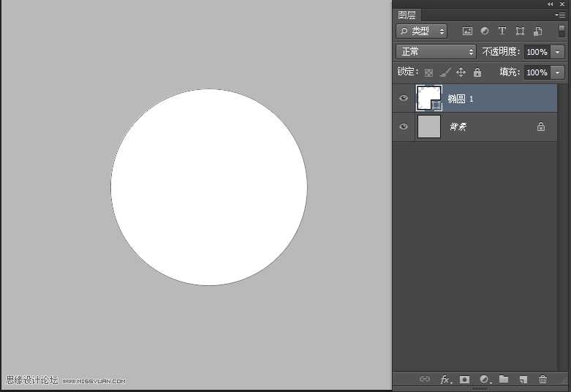Switch to the 图层 panel tab
Viewport: 571px width, 392px height.
coord(407,15)
